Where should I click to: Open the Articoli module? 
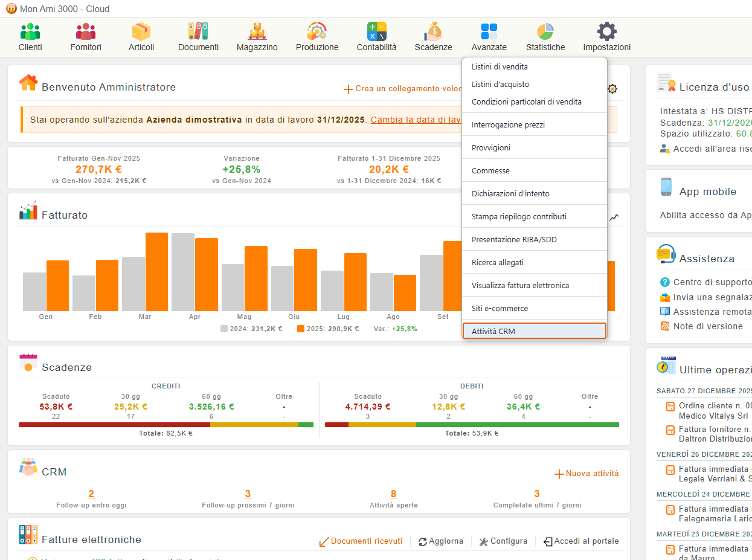tap(141, 37)
